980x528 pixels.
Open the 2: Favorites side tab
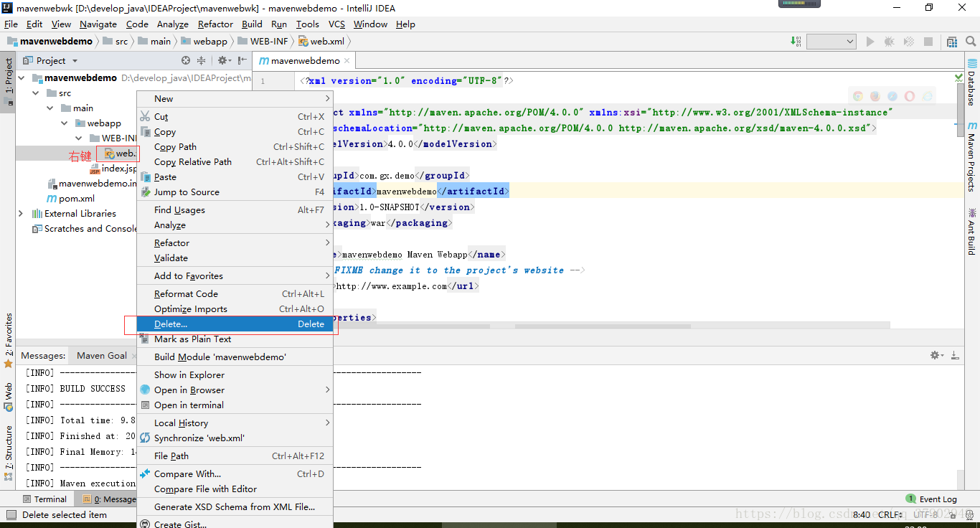tap(9, 339)
